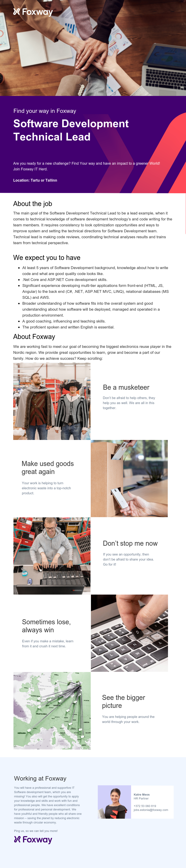The height and width of the screenshot is (868, 186).
Task: Click the Katre Meos portrait photo
Action: [114, 802]
